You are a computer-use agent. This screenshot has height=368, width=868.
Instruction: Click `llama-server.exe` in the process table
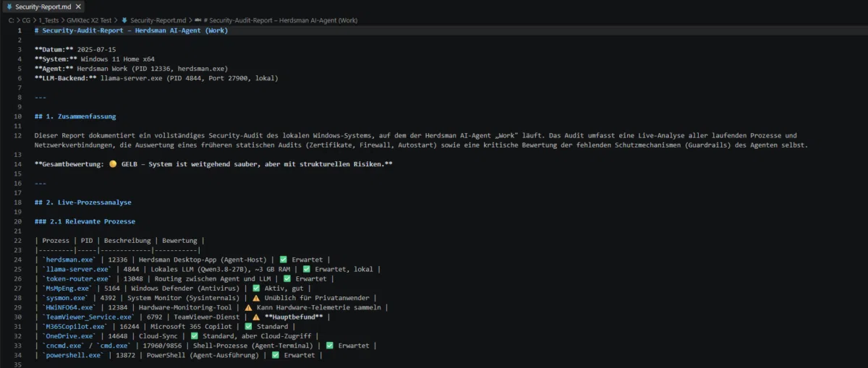77,269
